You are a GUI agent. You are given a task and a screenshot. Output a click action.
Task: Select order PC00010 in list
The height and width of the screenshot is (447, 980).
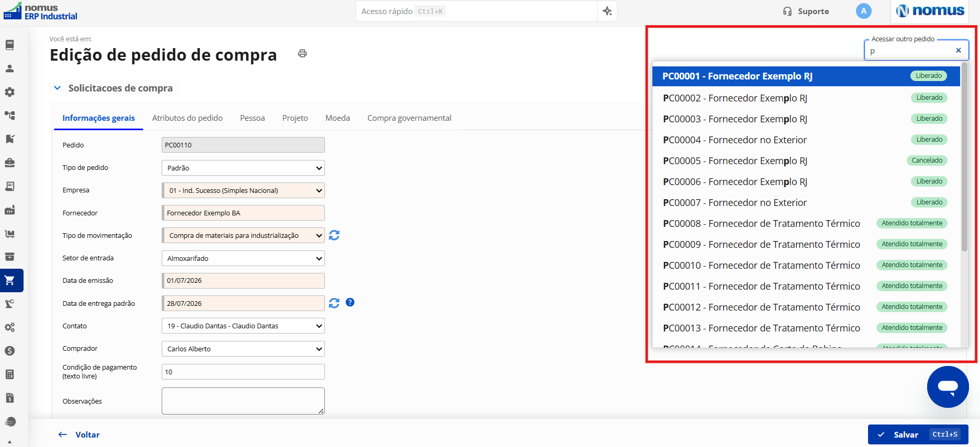[806, 265]
